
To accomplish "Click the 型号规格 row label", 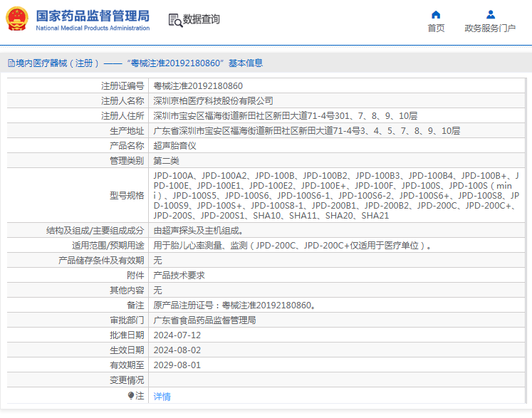I will coord(127,195).
